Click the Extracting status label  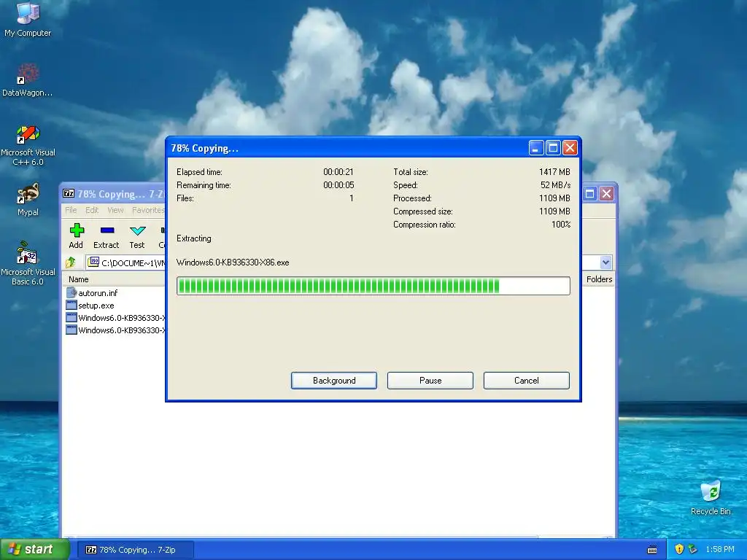click(194, 238)
